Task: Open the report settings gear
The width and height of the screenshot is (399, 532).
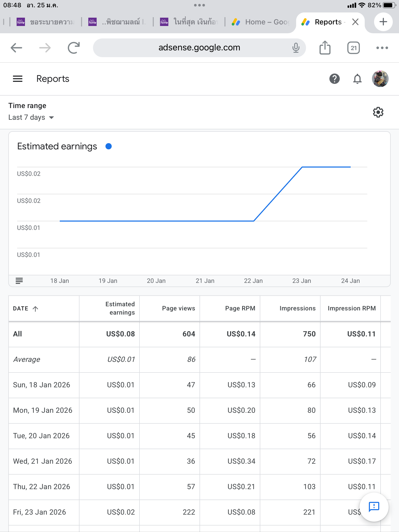Action: (378, 112)
